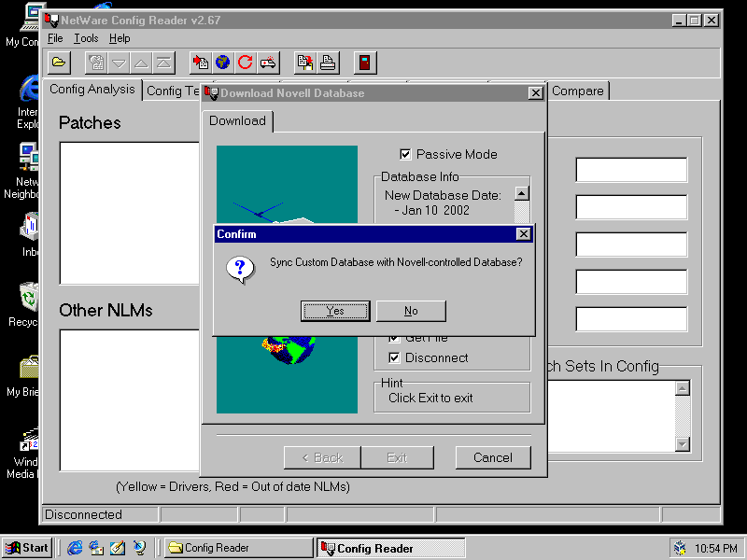Click the save document report icon
Screen dimensions: 747x560
coord(305,63)
